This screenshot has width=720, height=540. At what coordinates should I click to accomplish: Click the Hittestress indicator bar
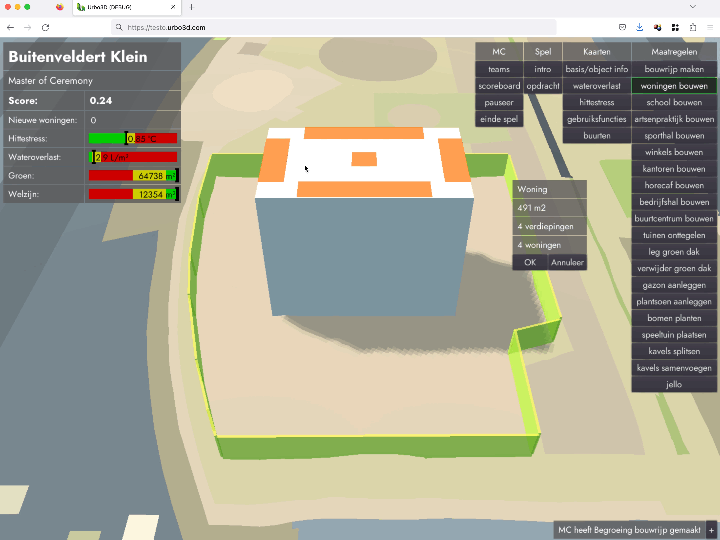[x=133, y=138]
